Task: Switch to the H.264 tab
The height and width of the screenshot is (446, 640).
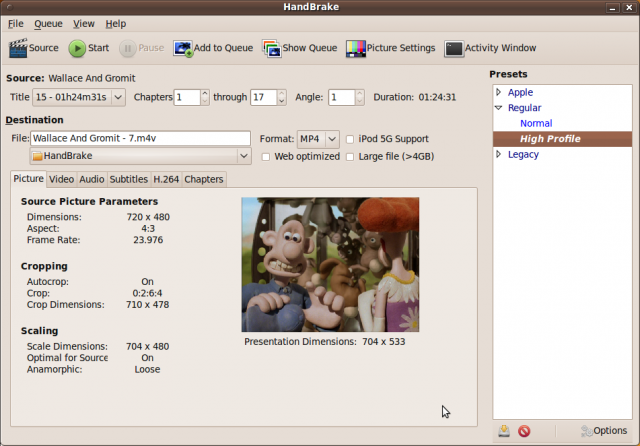Action: click(165, 179)
